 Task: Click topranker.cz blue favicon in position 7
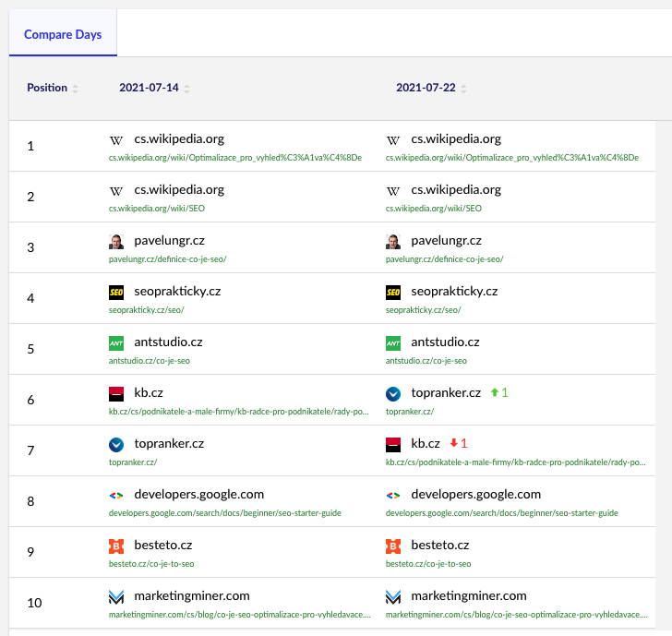click(116, 445)
